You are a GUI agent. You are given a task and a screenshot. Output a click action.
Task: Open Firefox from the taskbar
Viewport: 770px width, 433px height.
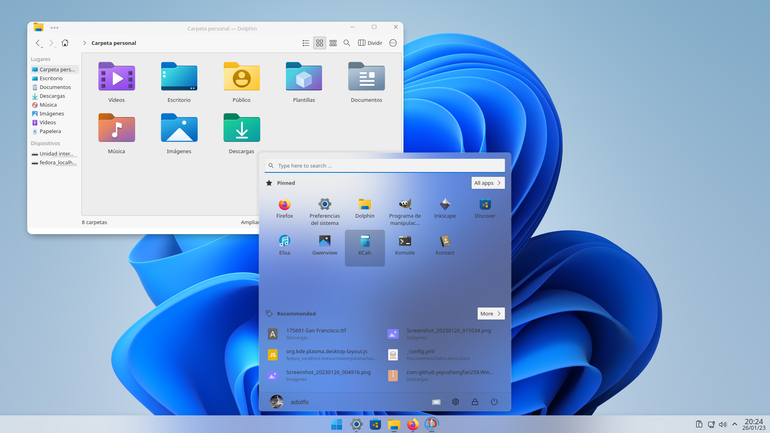click(x=412, y=425)
